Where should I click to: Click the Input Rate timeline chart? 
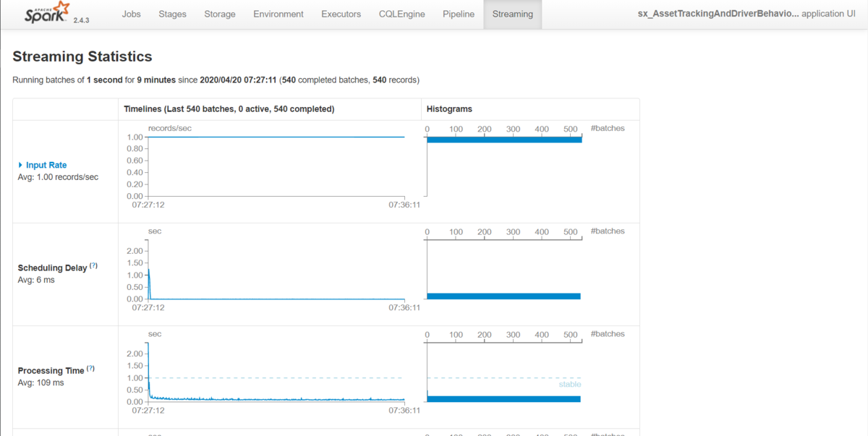276,166
